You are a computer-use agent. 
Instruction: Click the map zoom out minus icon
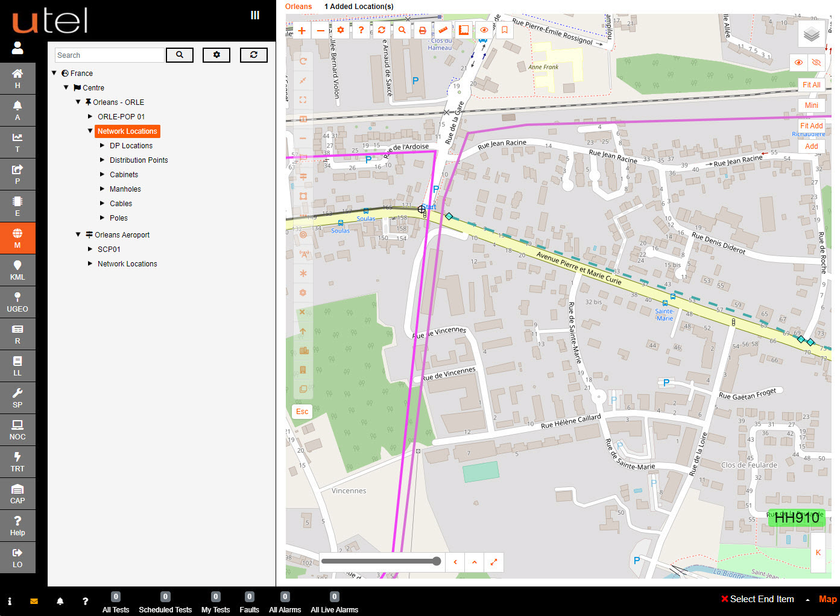click(x=321, y=30)
